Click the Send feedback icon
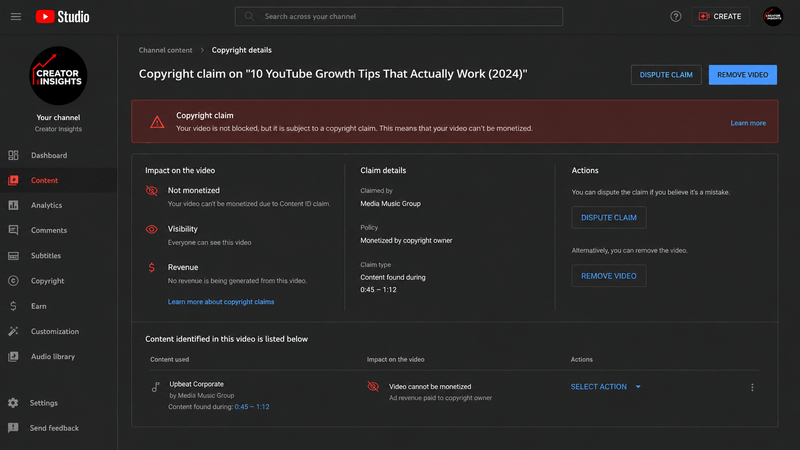Screen dimensions: 800x450 coord(13,428)
